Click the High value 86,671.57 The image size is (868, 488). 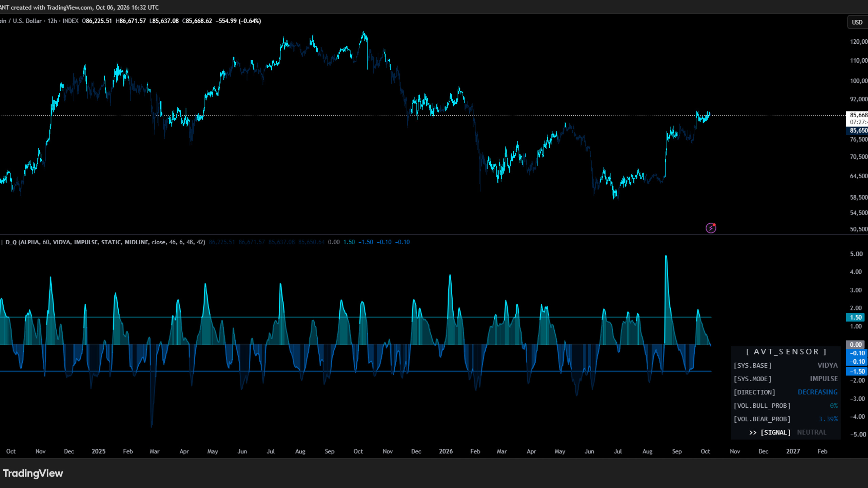pyautogui.click(x=131, y=21)
